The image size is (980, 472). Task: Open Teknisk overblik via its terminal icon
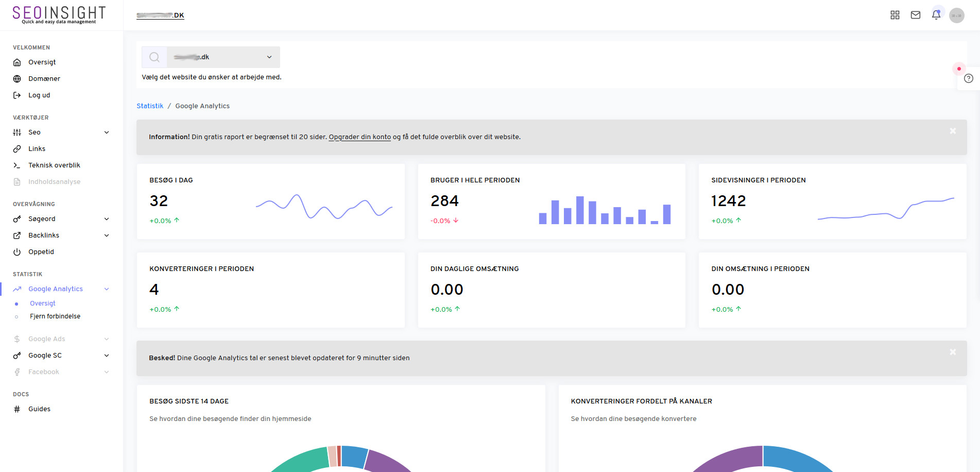click(17, 165)
